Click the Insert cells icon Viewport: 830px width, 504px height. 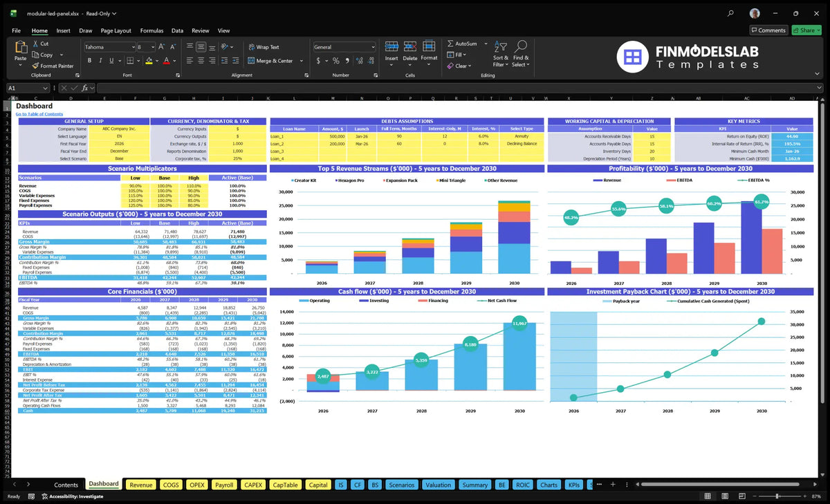(391, 46)
